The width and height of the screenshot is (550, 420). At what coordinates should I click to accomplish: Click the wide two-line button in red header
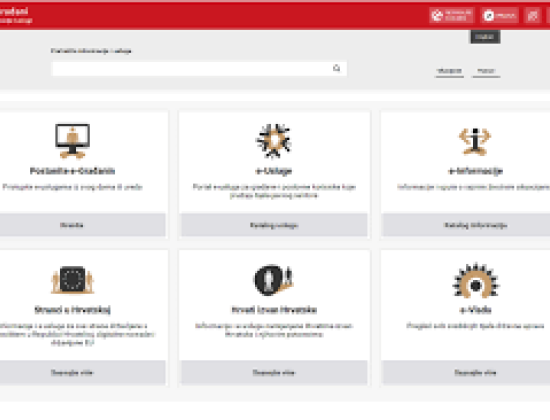[x=451, y=15]
